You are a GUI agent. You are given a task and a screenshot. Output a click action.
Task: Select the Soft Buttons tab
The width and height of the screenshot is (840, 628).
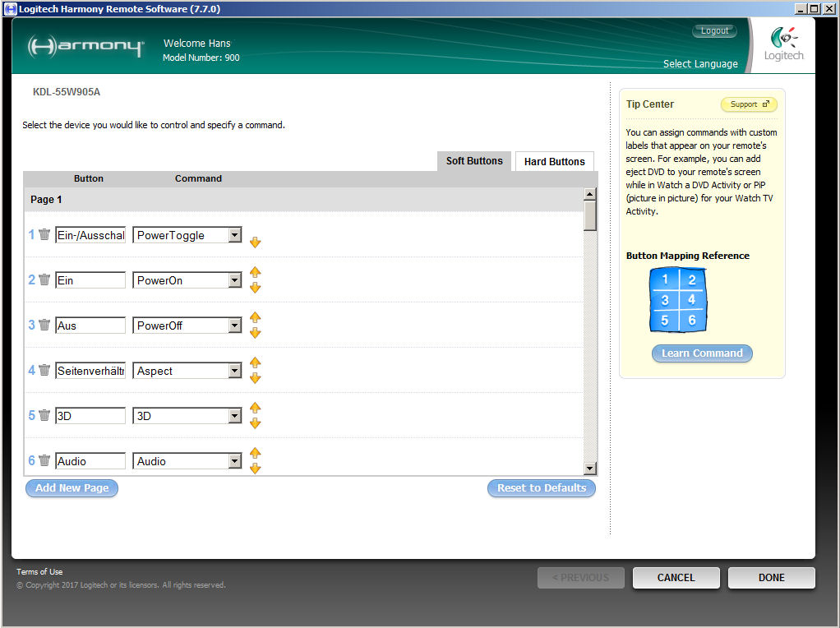click(x=474, y=161)
